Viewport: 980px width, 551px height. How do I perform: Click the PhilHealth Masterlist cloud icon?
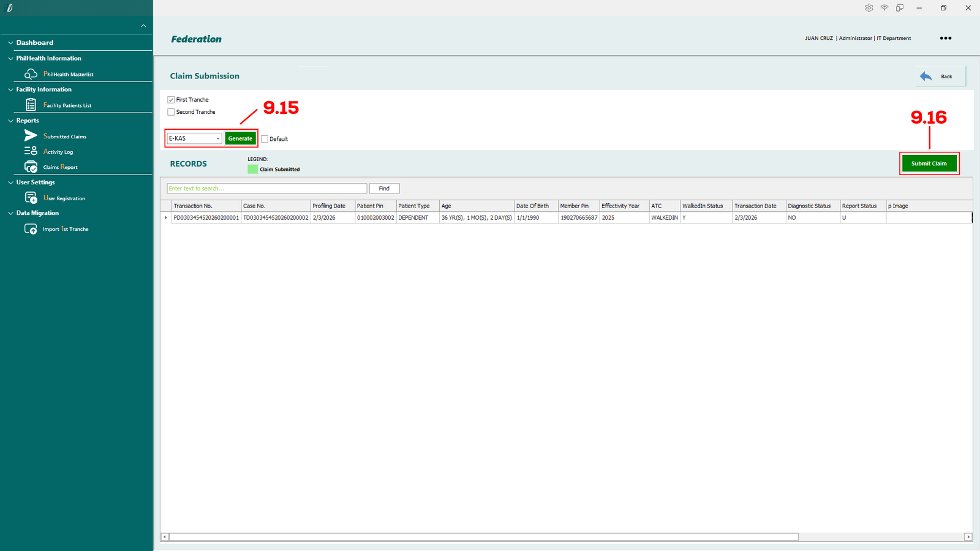tap(31, 74)
